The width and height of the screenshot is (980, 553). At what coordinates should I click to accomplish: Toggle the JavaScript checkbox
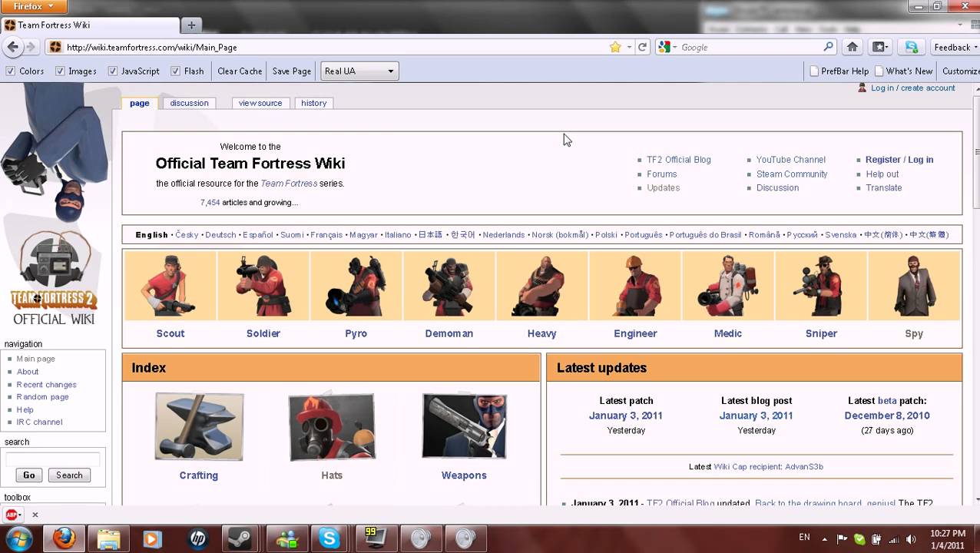click(113, 71)
